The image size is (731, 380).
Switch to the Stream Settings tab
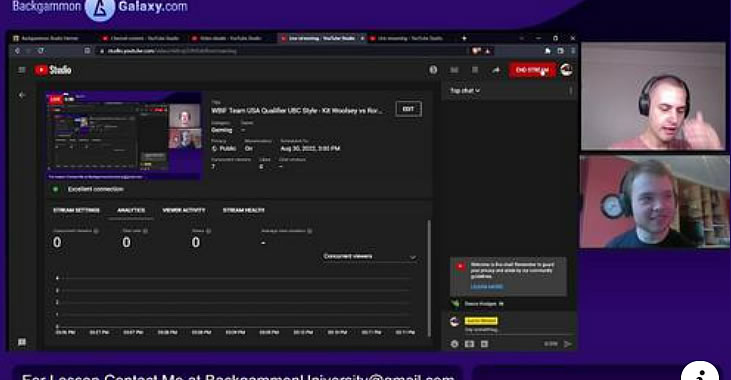[76, 210]
